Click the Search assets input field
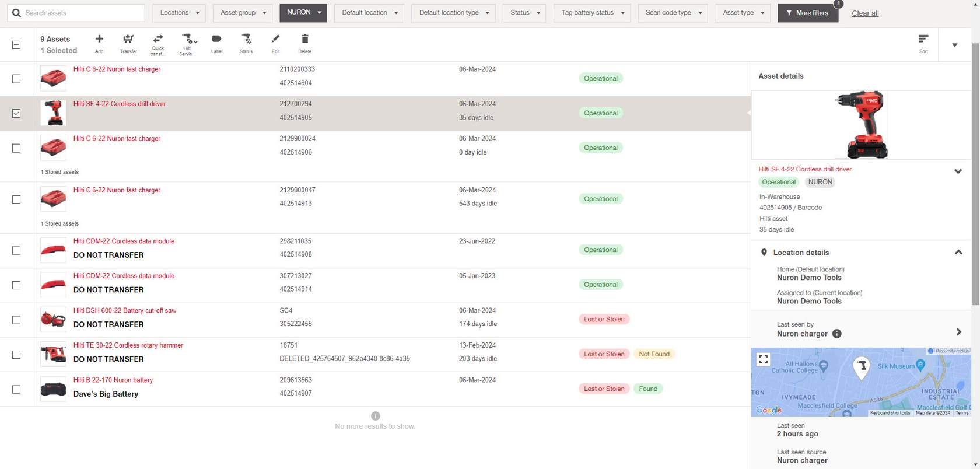Screen dimensions: 980x469 pyautogui.click(x=76, y=13)
